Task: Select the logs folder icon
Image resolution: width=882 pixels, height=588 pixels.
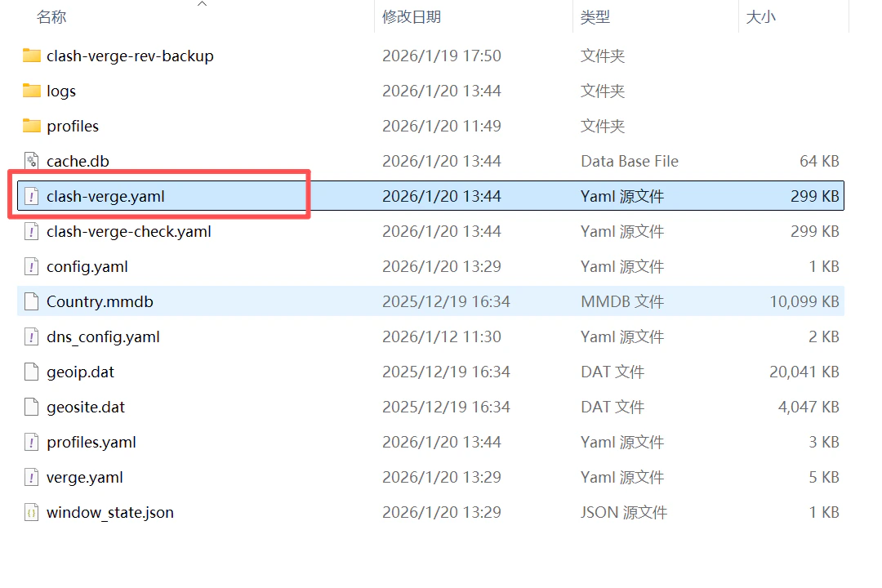Action: [32, 91]
